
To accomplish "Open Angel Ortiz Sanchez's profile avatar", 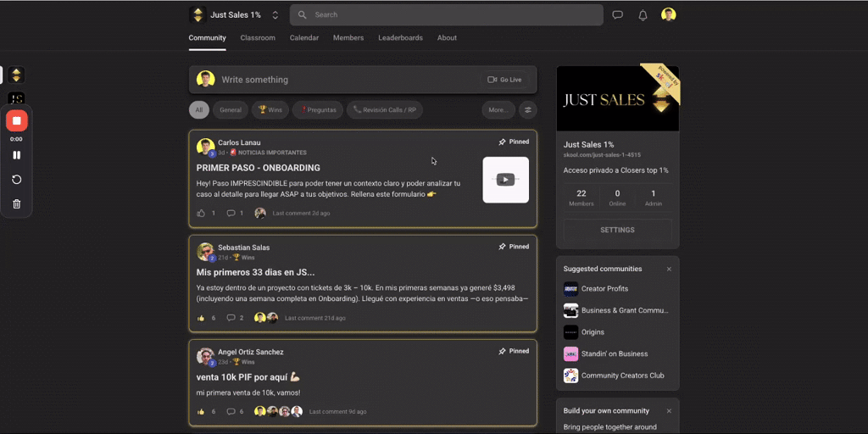I will [x=205, y=357].
